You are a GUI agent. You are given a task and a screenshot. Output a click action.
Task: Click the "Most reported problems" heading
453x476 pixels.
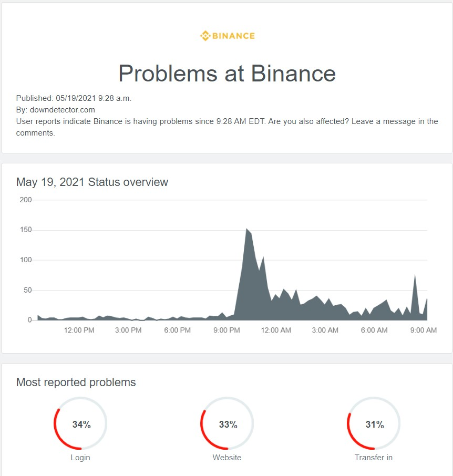[x=76, y=382]
